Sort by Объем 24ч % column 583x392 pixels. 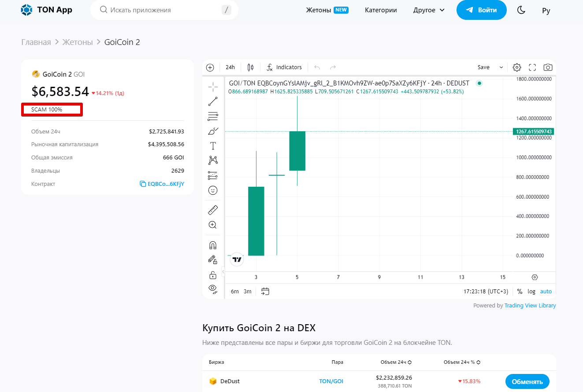tap(462, 362)
